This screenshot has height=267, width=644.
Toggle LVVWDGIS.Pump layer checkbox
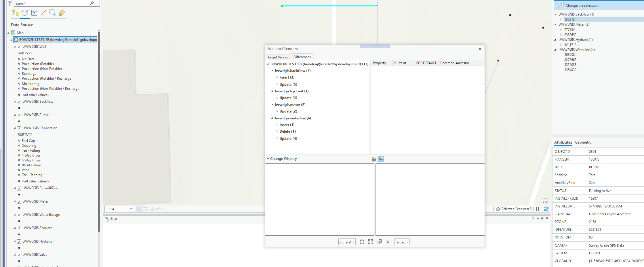19,115
